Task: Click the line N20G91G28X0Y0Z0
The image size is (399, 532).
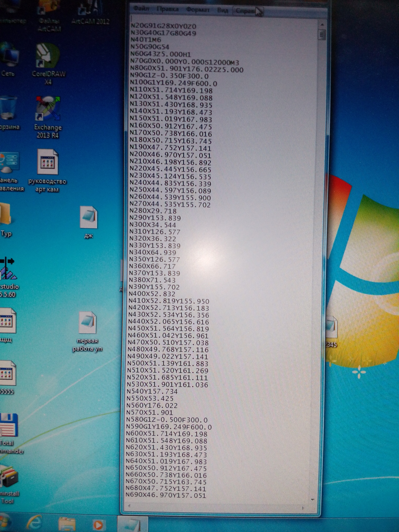Action: tap(164, 26)
